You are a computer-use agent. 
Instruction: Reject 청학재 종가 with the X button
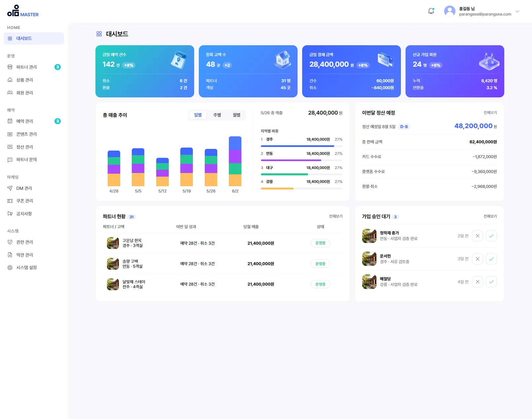478,236
